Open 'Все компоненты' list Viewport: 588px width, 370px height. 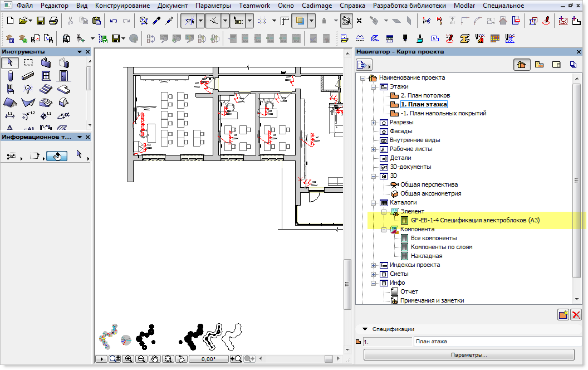coord(434,238)
